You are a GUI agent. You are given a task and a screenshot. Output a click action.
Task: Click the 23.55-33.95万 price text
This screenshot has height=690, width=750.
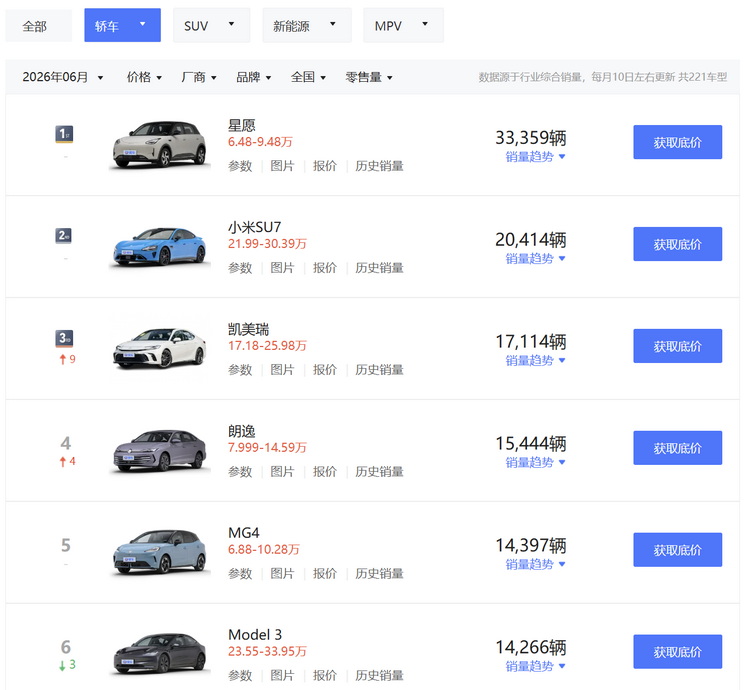click(x=267, y=651)
